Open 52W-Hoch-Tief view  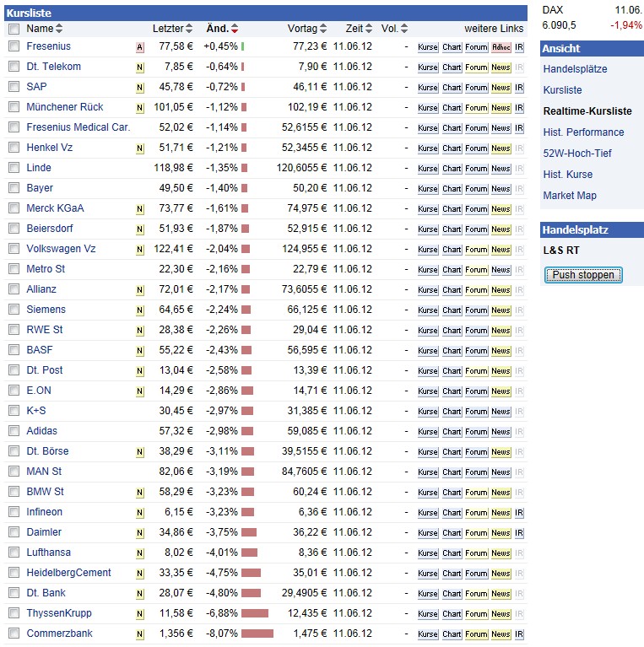coord(577,153)
